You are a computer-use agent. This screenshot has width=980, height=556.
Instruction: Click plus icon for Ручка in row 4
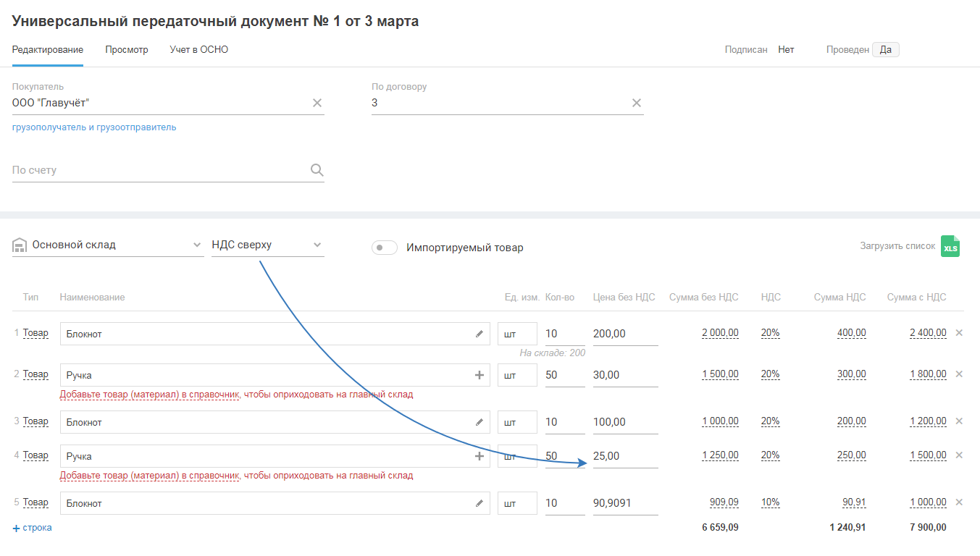(x=479, y=456)
